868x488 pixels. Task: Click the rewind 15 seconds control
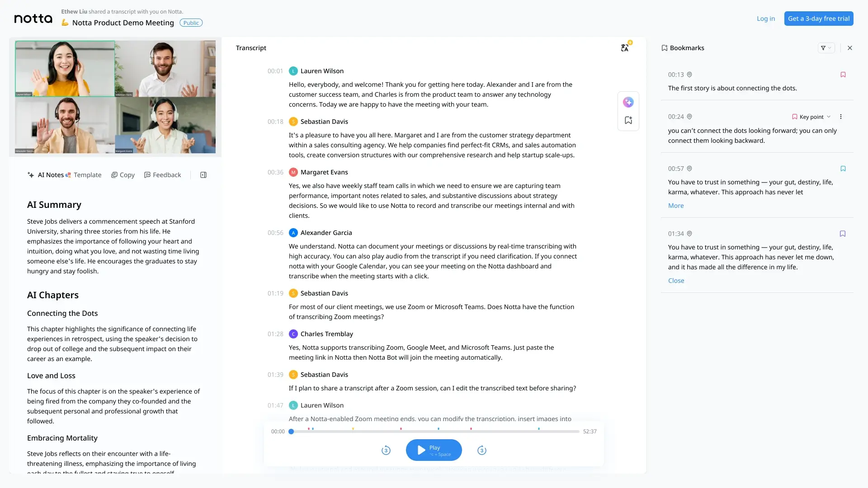coord(386,450)
